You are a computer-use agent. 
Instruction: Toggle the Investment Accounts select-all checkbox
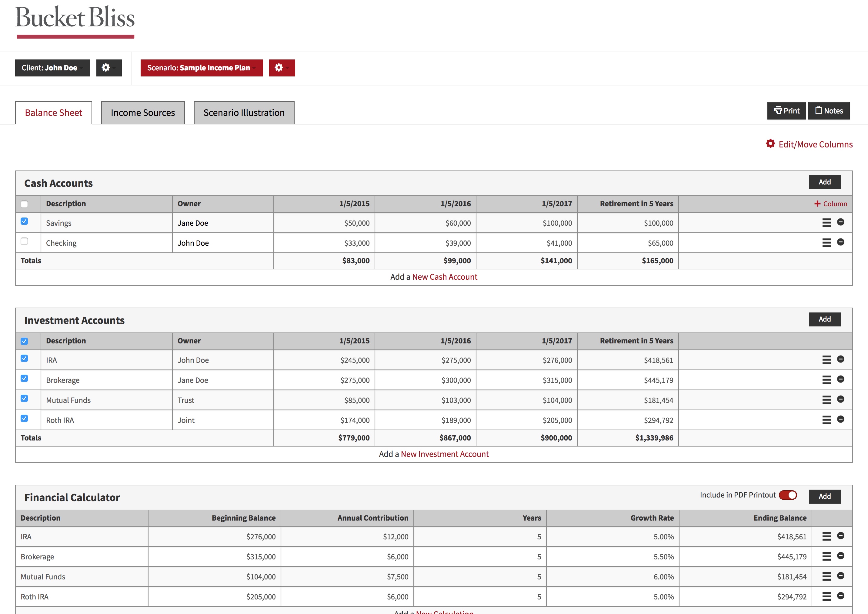click(25, 341)
